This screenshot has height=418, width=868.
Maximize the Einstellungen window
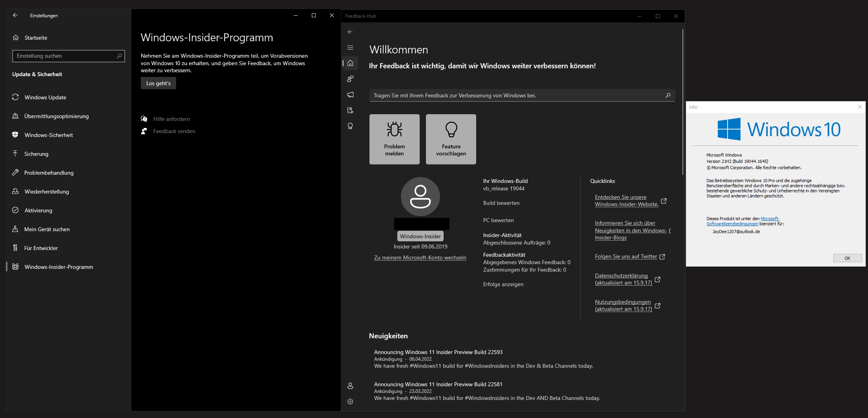(x=314, y=15)
